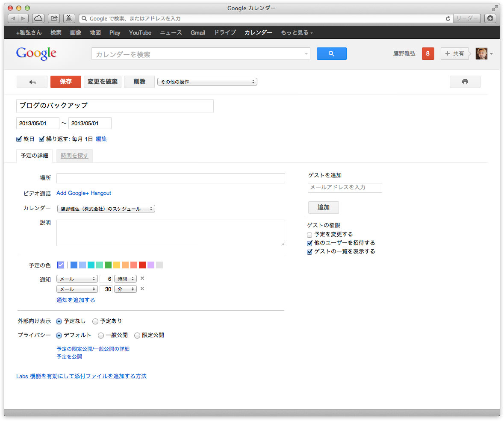Click the blue magnifier search button

(331, 54)
